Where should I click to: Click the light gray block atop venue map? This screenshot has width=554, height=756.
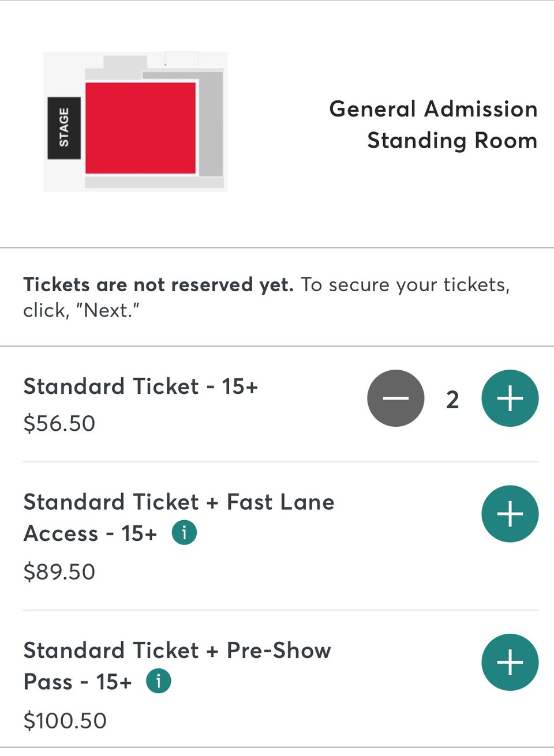tap(125, 62)
